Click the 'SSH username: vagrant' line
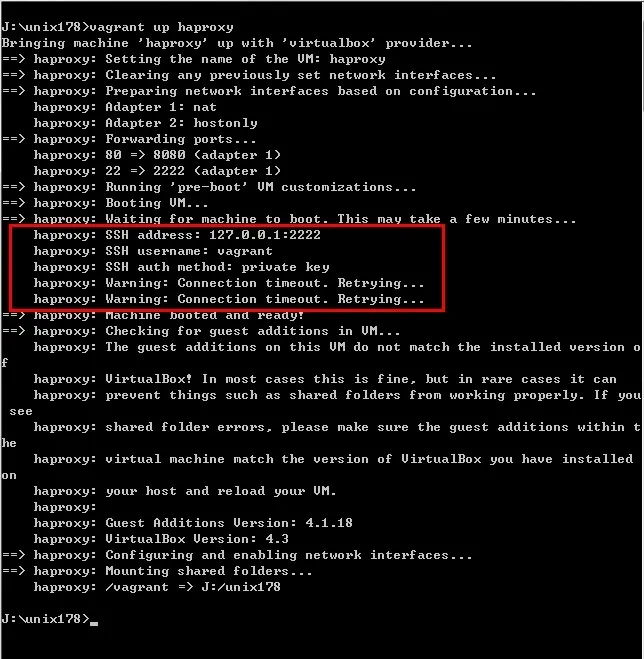Viewport: 644px width, 659px height. (x=153, y=251)
